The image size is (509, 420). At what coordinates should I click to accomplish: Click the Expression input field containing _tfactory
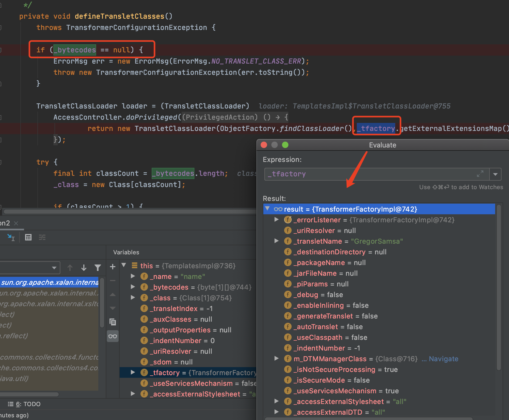click(369, 174)
